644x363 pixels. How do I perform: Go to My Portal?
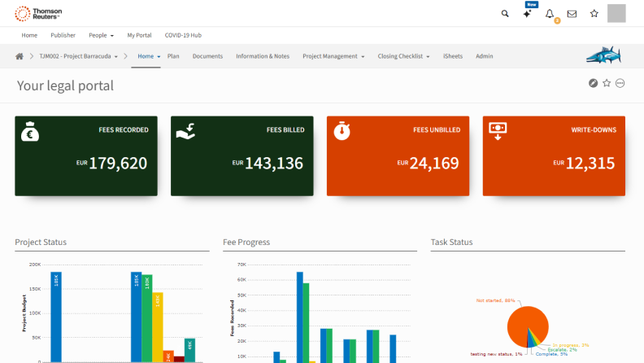coord(139,36)
